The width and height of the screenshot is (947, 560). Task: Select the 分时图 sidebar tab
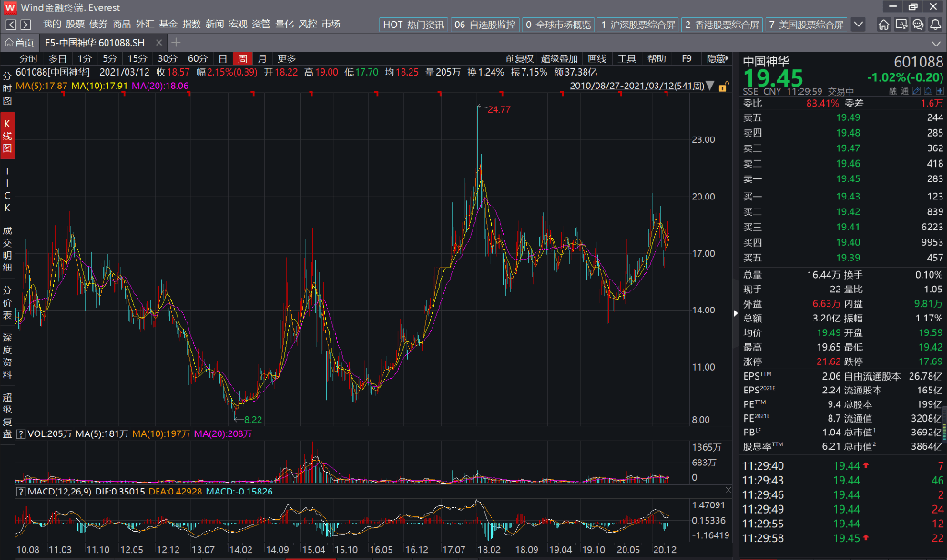click(7, 88)
